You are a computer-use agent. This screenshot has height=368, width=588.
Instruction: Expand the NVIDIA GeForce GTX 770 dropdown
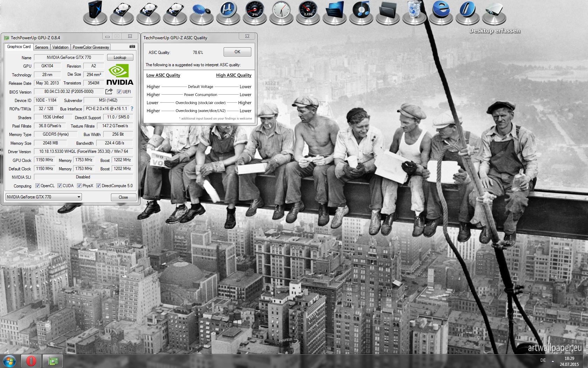click(44, 197)
